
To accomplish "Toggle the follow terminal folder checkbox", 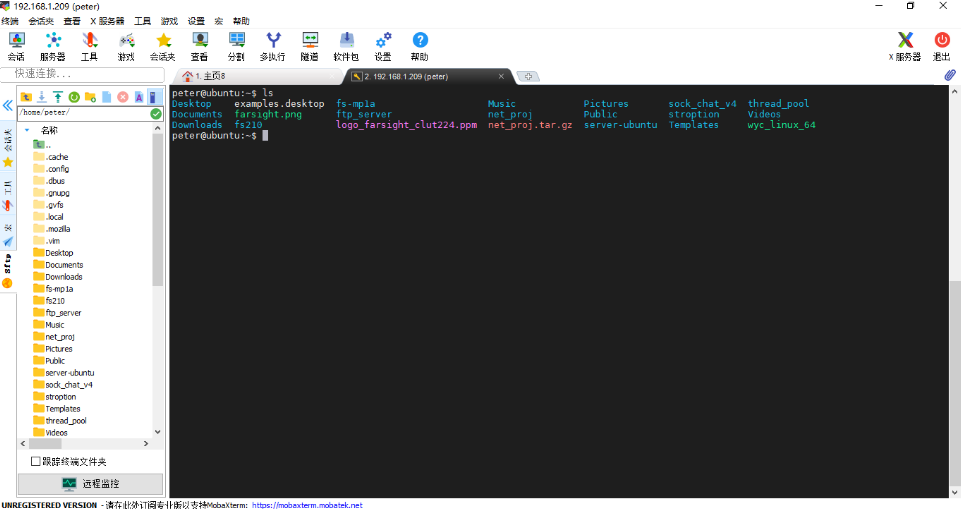I will 36,461.
